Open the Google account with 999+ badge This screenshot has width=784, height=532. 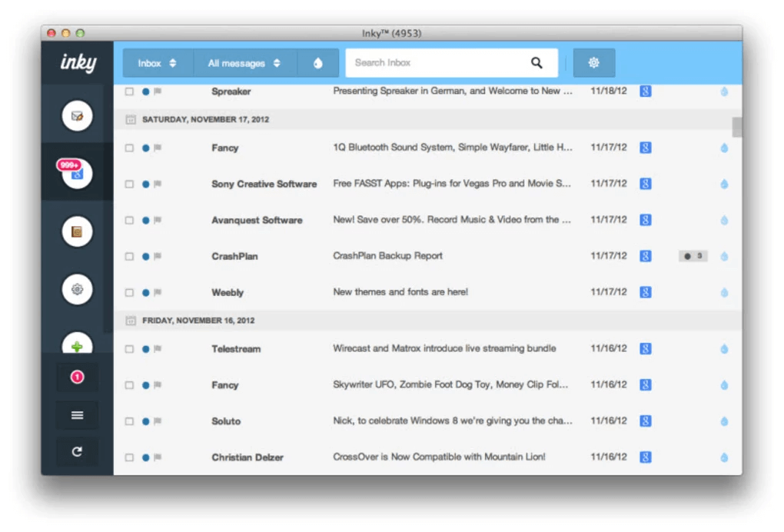click(77, 174)
